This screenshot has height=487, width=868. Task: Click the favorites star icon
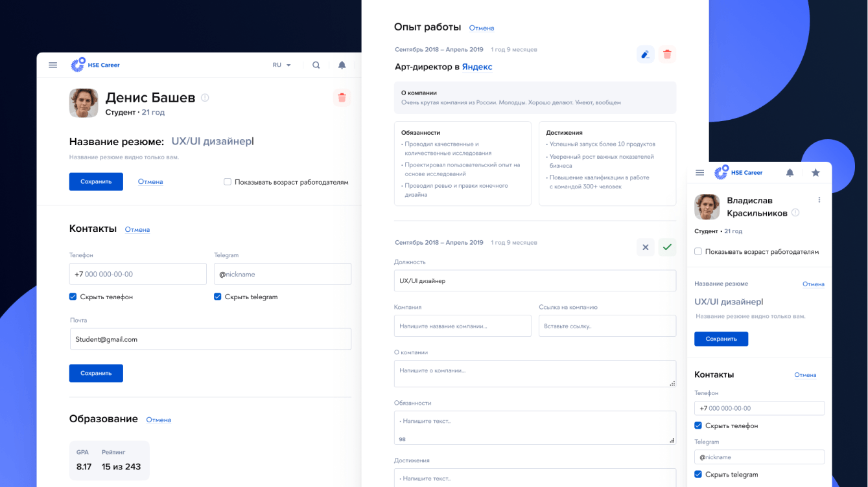point(815,173)
